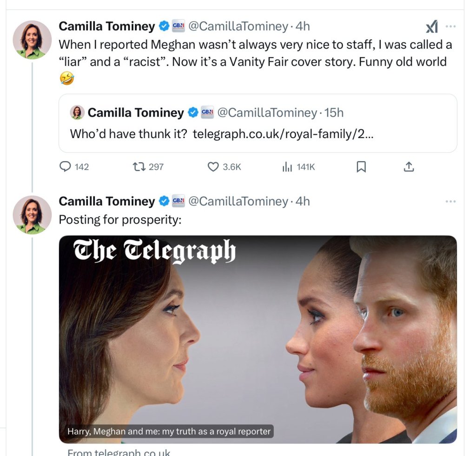The height and width of the screenshot is (456, 476).
Task: Bookmark the first tweet
Action: [361, 166]
